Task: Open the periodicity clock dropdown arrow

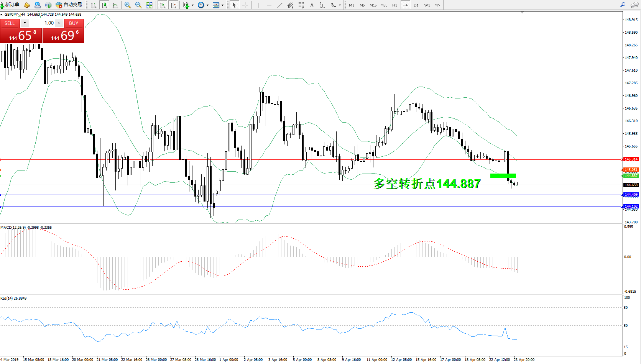Action: [208, 5]
